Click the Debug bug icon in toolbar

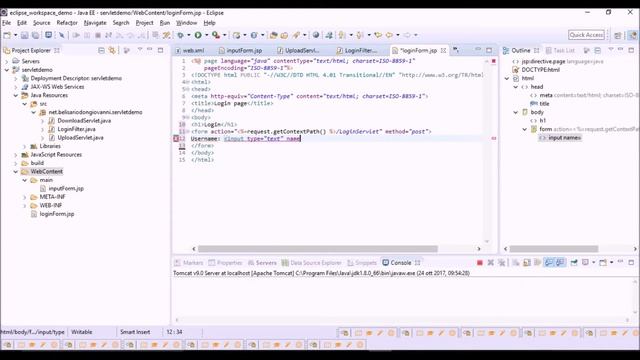(x=180, y=35)
